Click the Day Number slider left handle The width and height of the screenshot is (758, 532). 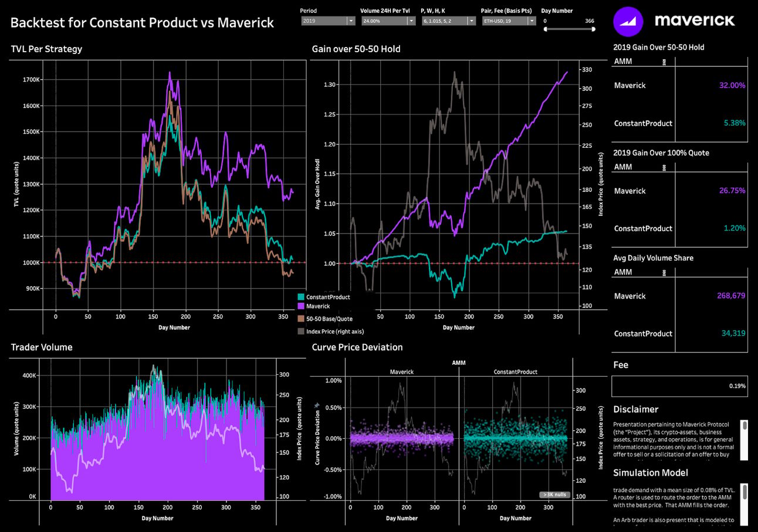tap(546, 28)
